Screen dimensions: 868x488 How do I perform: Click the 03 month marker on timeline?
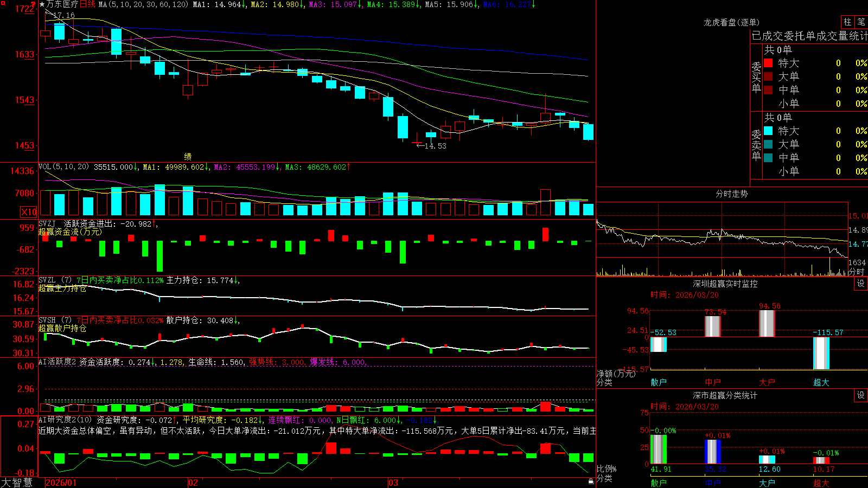click(x=393, y=483)
